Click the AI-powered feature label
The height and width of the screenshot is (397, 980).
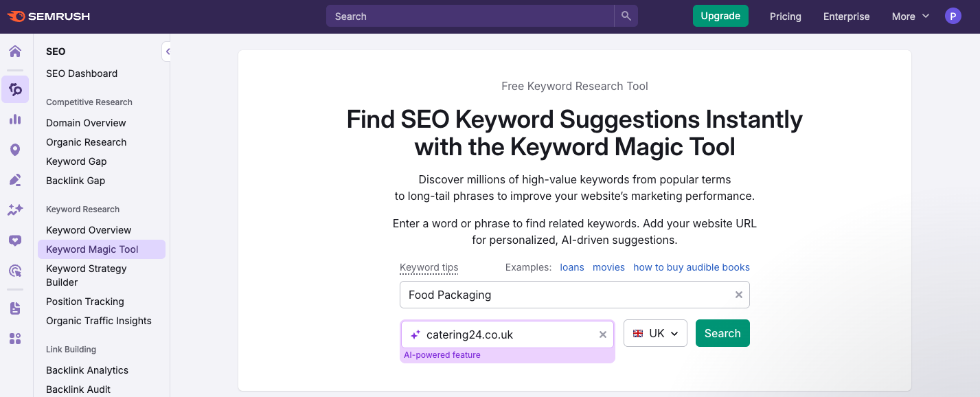coord(442,355)
